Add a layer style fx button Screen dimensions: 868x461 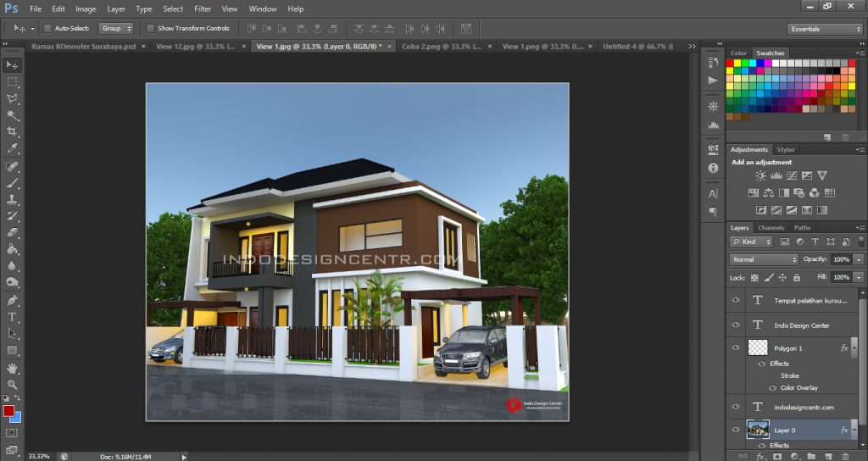761,457
